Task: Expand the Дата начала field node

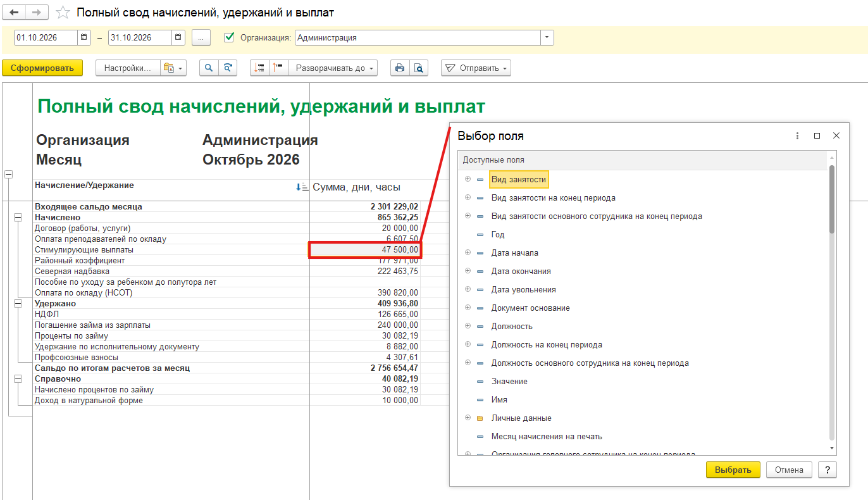Action: [468, 253]
